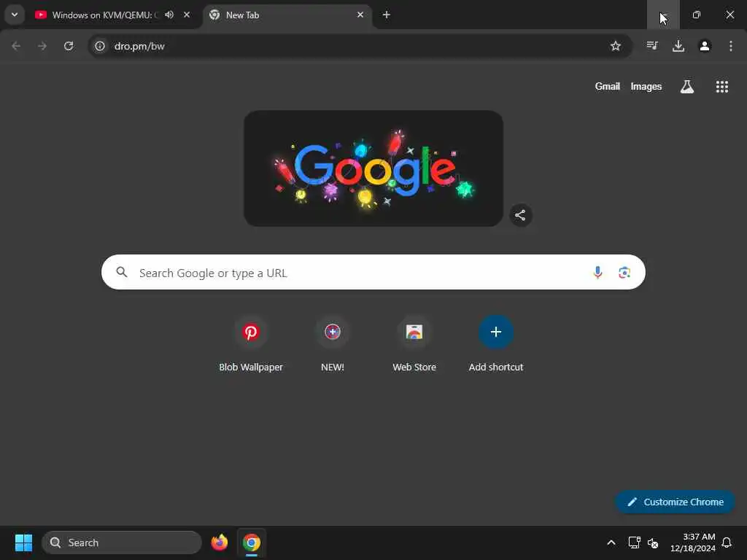Open the Chrome profile avatar
The image size is (747, 560).
point(705,46)
